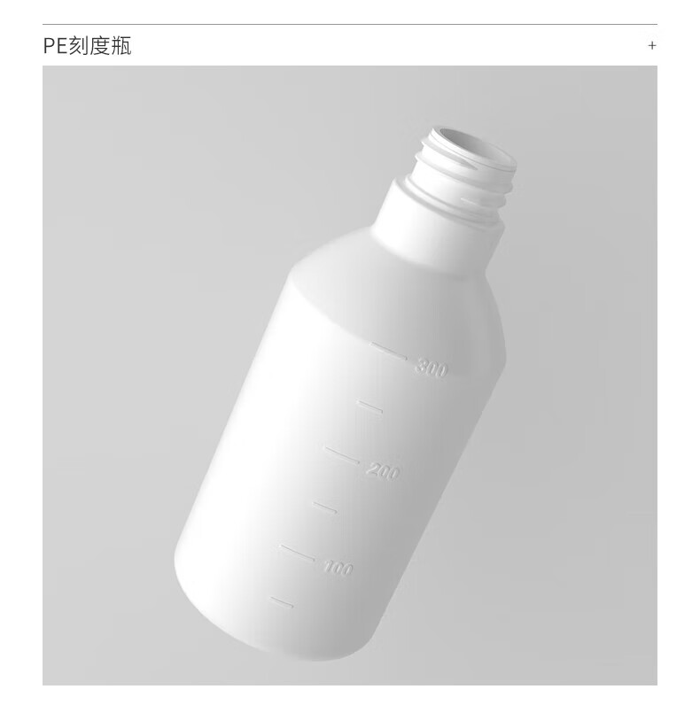The width and height of the screenshot is (700, 728).
Task: Select the 300 graduation number on bottle
Action: click(431, 368)
